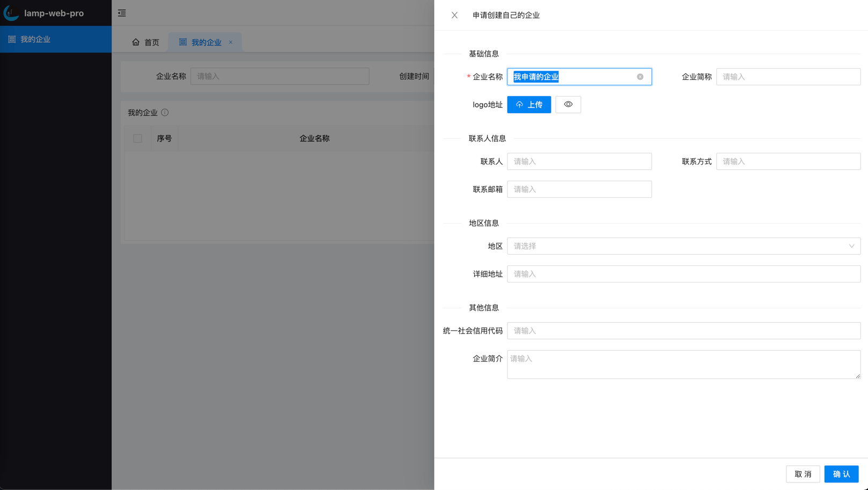Screen dimensions: 868x490
Task: Focus the 联系邮箱 input field
Action: 579,189
